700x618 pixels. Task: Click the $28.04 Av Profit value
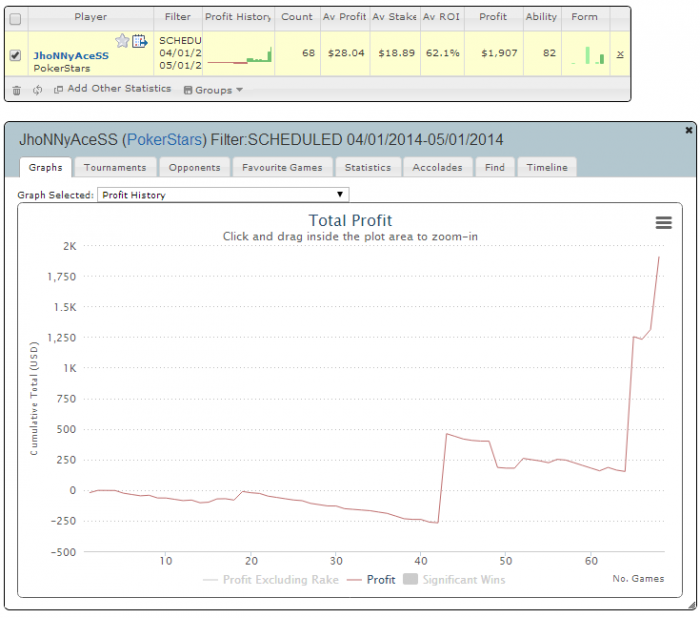pos(346,53)
